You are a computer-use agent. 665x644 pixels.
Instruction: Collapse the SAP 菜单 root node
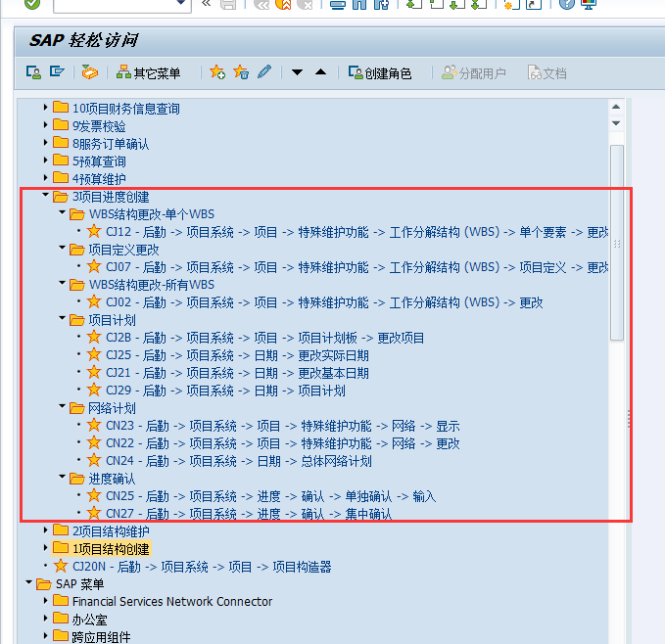tap(28, 582)
